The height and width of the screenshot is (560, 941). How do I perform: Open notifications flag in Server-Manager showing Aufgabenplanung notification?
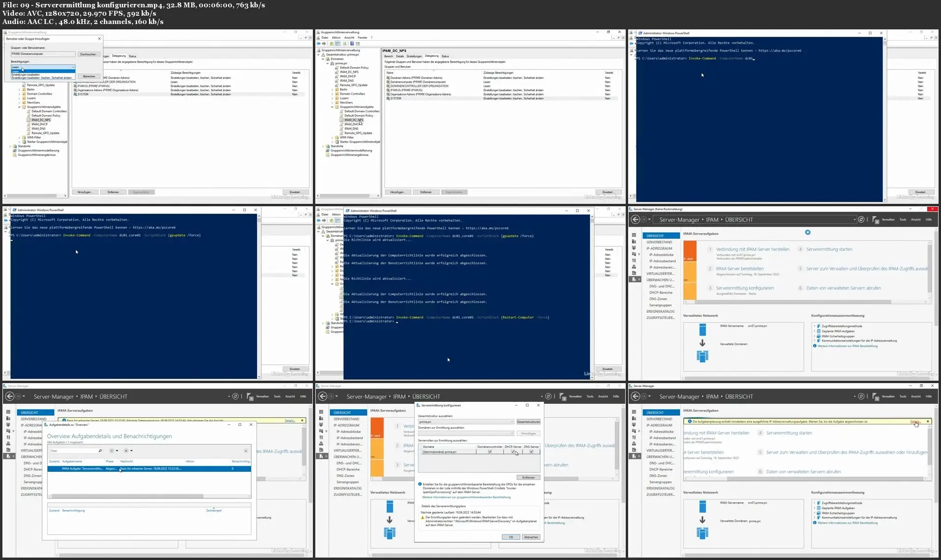click(x=876, y=397)
